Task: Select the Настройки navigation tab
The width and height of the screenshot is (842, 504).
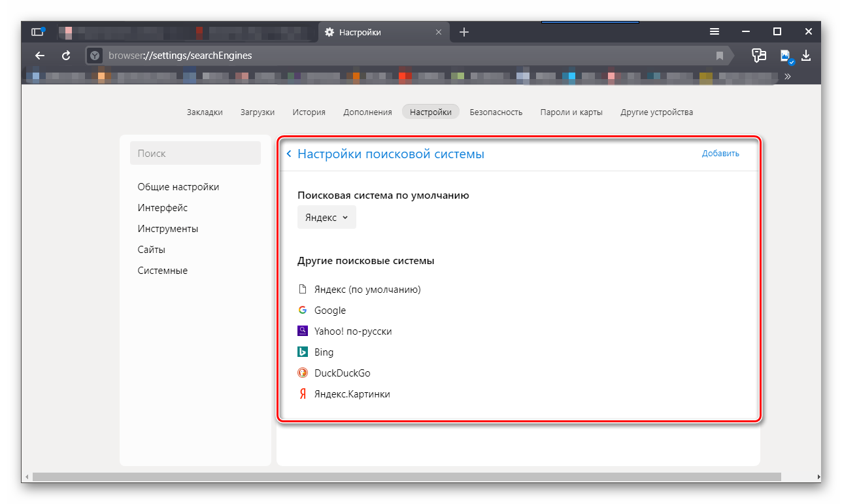Action: (431, 112)
